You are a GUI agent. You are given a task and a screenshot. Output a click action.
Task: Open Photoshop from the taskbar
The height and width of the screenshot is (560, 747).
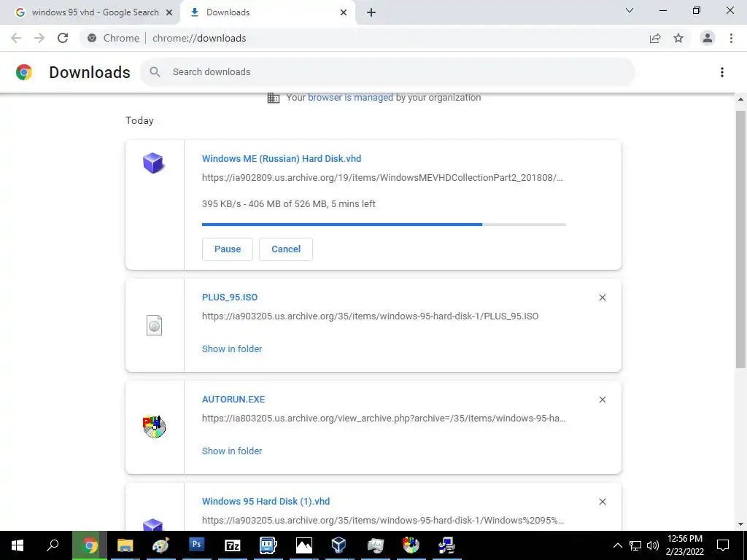click(x=196, y=545)
